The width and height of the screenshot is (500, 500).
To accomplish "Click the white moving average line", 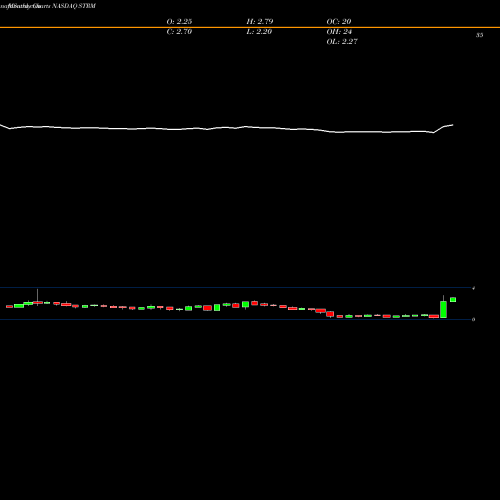I will tap(227, 128).
